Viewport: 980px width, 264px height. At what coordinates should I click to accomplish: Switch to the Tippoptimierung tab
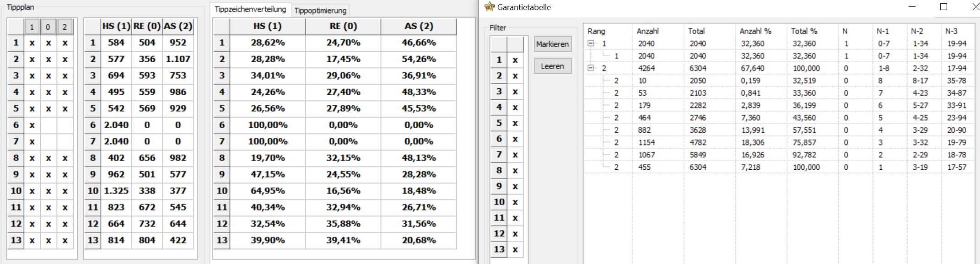coord(320,11)
